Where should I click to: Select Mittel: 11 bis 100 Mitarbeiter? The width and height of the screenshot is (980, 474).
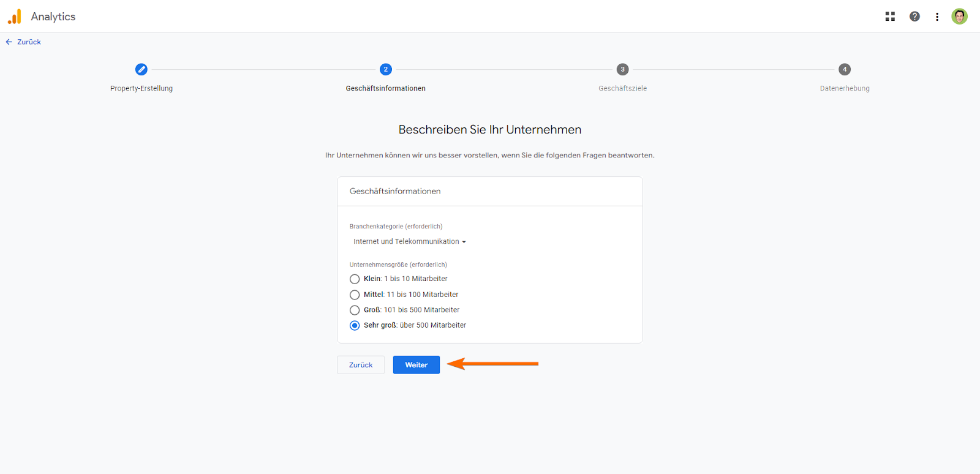[x=355, y=295]
